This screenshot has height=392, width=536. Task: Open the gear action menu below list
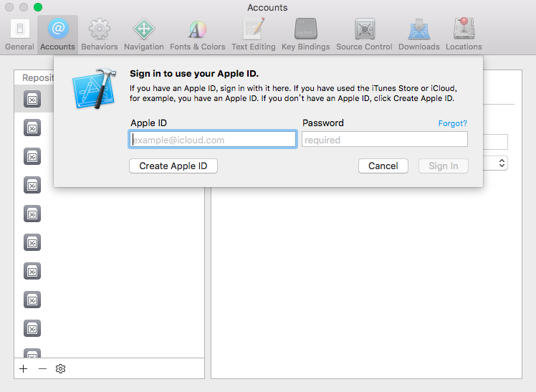pos(61,368)
